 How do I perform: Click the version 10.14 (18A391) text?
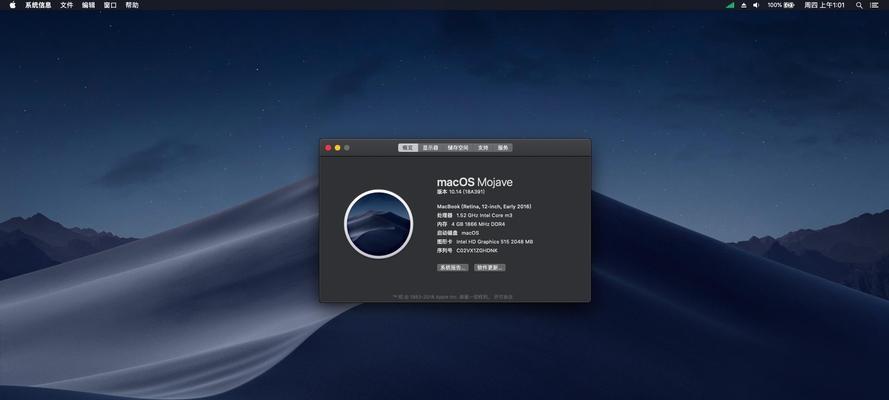pyautogui.click(x=459, y=192)
